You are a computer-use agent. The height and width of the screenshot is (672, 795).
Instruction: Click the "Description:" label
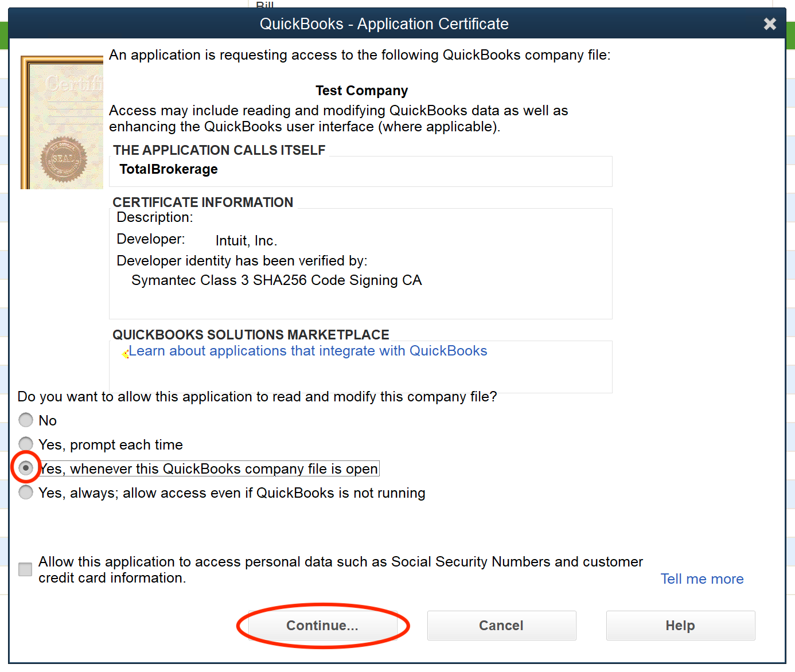point(155,218)
